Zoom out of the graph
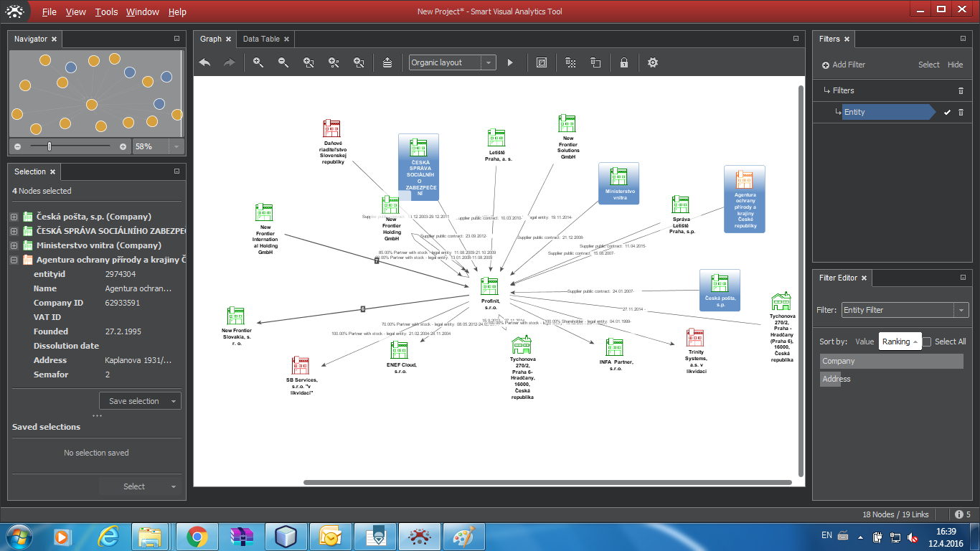Screen dimensions: 980x551 283,63
